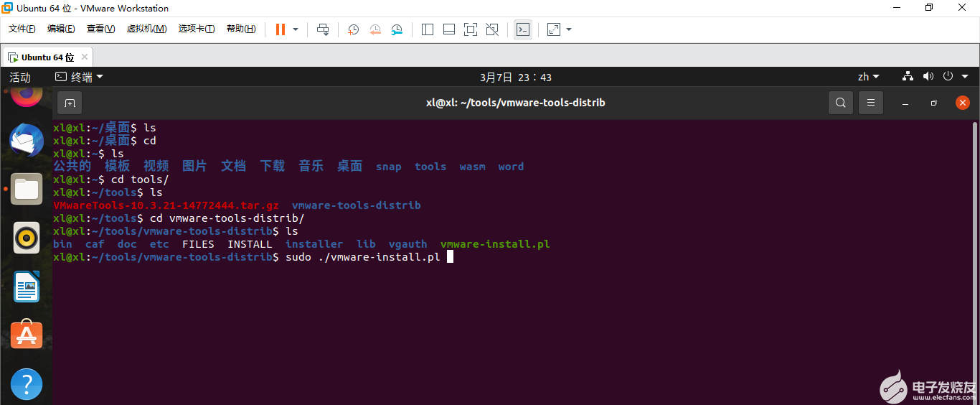
Task: Open a new terminal tab with the plus button
Action: (x=70, y=103)
